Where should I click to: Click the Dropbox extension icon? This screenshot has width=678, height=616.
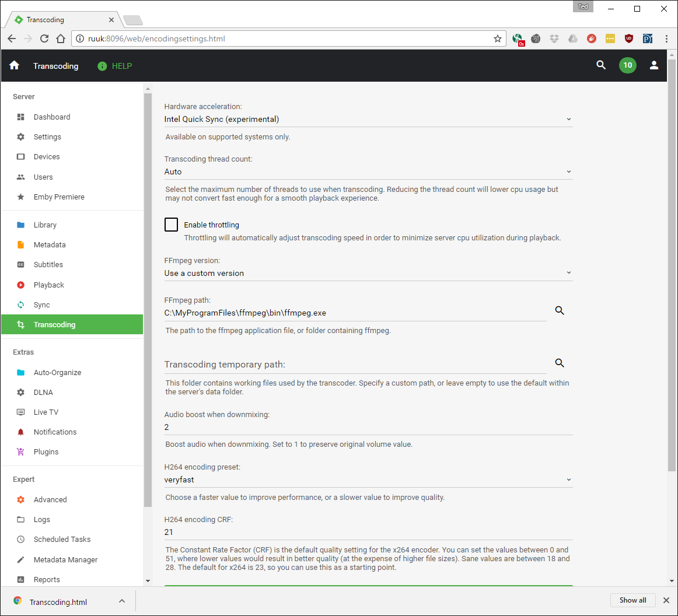click(x=554, y=38)
